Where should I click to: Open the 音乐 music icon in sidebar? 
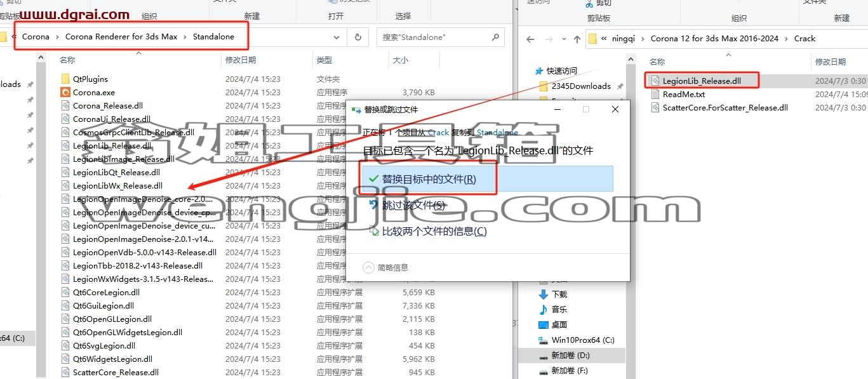click(543, 310)
